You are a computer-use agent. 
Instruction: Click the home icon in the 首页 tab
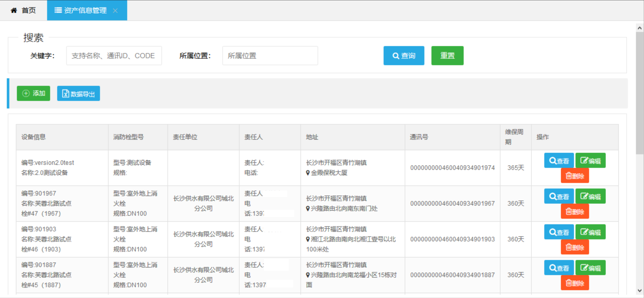point(14,10)
